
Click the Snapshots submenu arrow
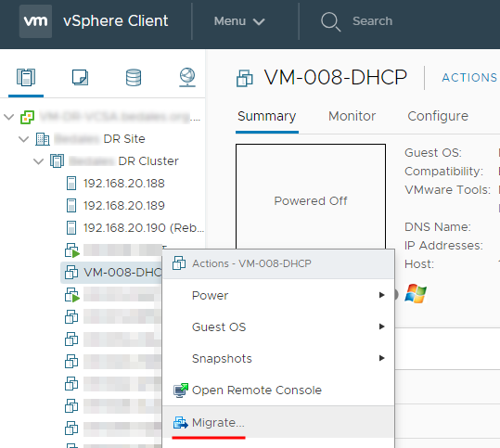pyautogui.click(x=381, y=358)
